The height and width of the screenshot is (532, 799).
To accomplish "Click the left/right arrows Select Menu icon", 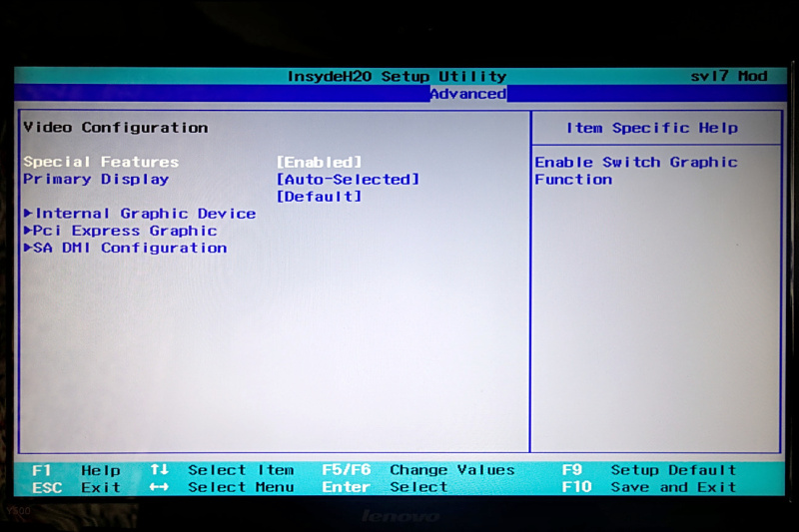I will (160, 487).
